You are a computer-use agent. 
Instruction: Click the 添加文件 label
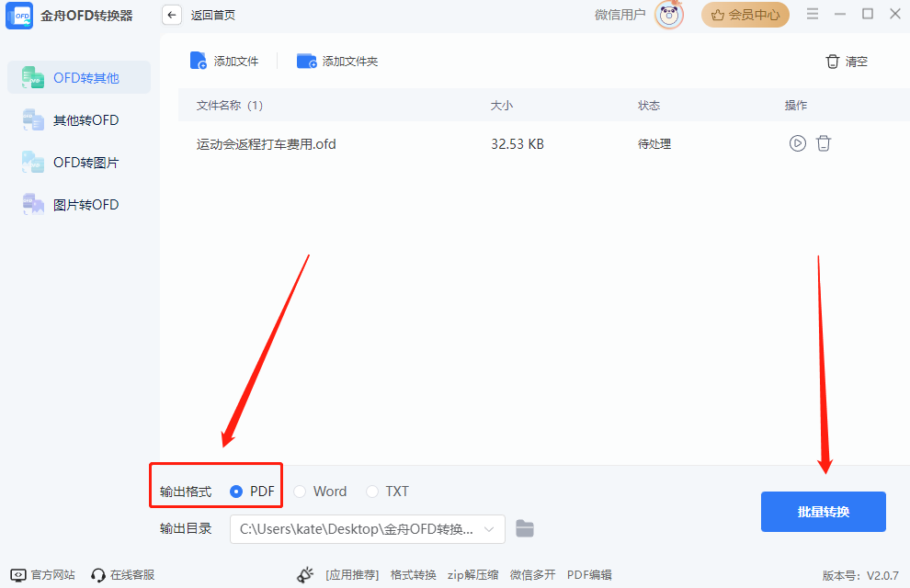[236, 61]
